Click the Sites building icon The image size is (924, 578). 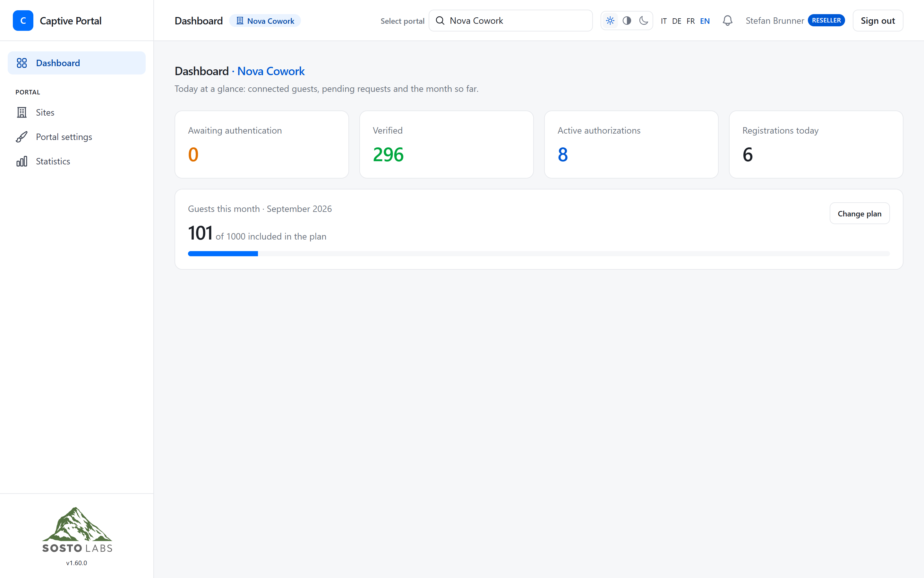(x=22, y=112)
